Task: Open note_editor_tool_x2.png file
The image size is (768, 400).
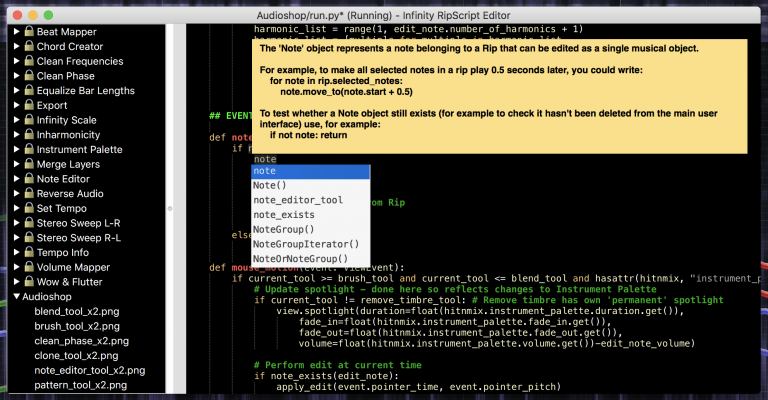Action: pyautogui.click(x=90, y=370)
